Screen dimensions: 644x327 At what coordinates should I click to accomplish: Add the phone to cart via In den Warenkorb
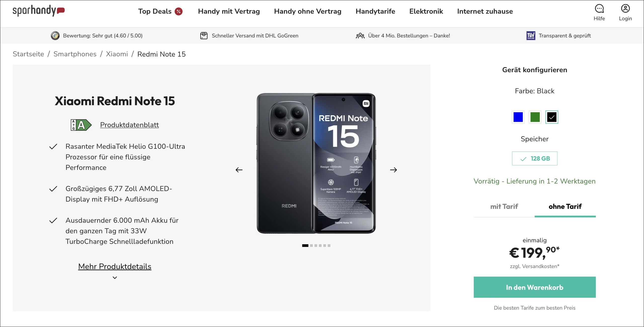[534, 287]
